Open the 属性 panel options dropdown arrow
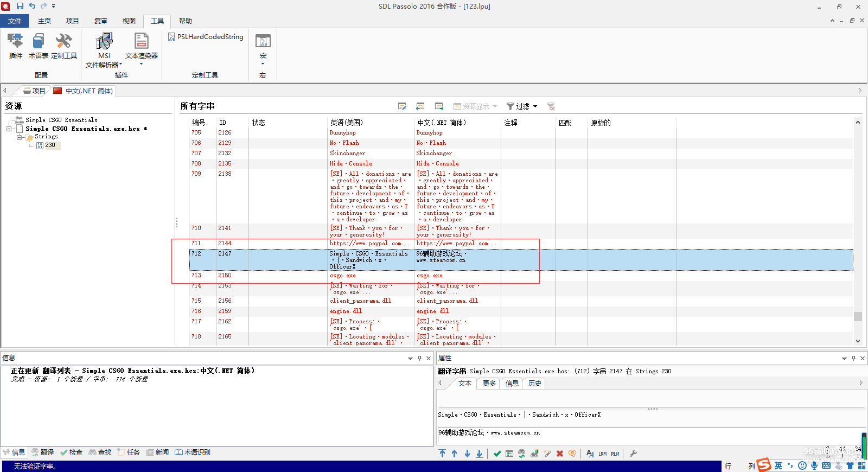 [x=844, y=359]
